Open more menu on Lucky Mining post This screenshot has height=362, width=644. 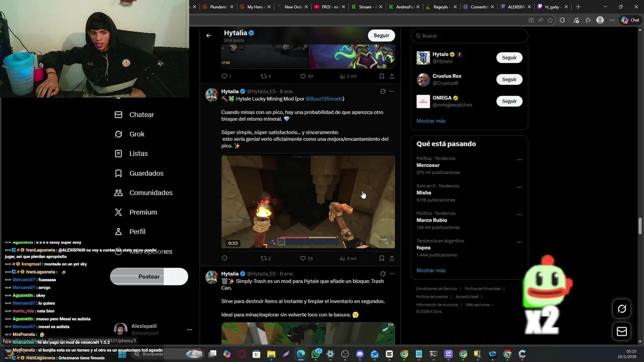pyautogui.click(x=392, y=92)
